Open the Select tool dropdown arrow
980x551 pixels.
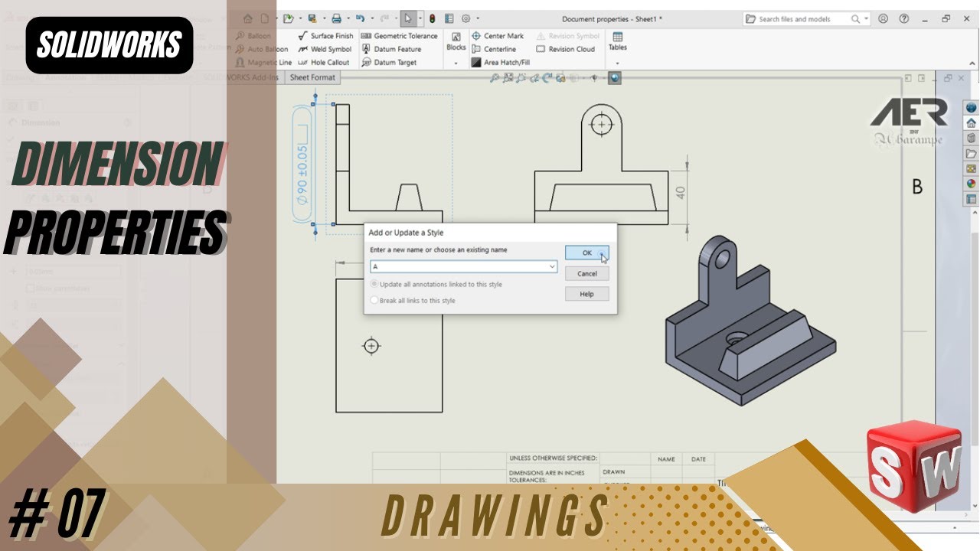(420, 18)
